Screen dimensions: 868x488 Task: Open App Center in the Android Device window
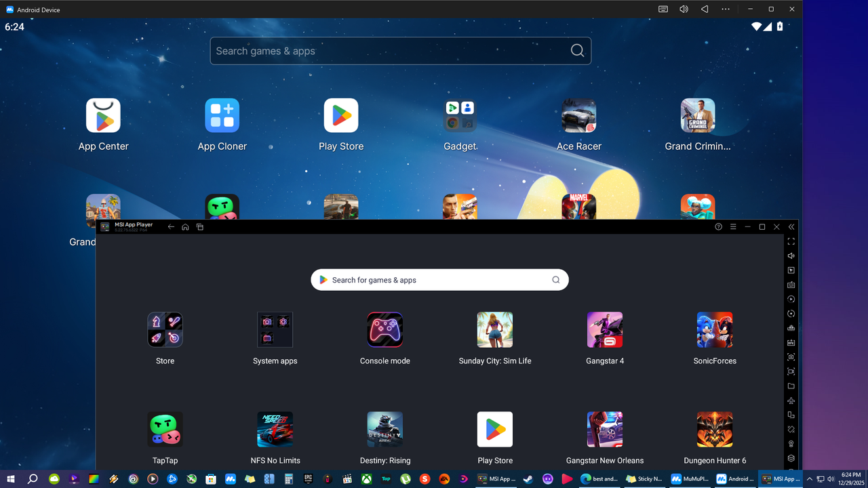(103, 116)
